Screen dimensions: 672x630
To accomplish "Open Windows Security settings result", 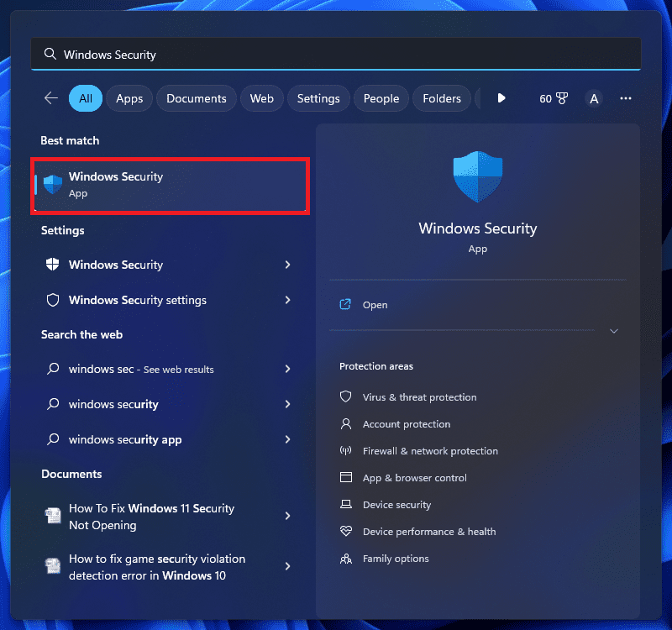I will click(171, 300).
